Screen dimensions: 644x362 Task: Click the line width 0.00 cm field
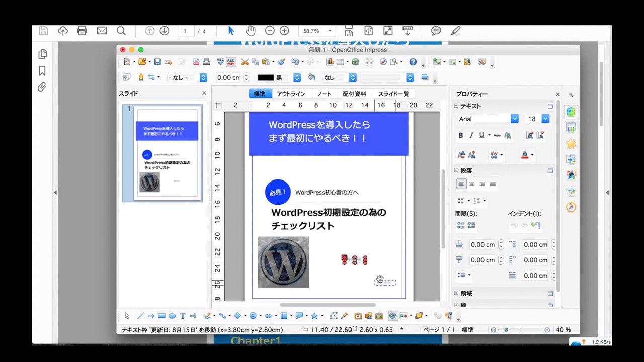click(x=228, y=78)
